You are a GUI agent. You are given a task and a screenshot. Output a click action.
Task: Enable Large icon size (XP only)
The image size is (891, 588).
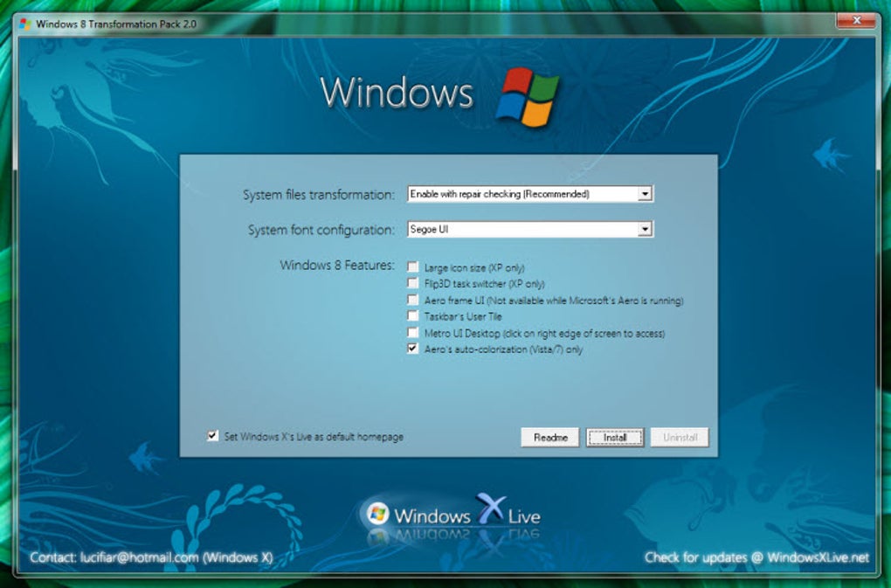(413, 267)
